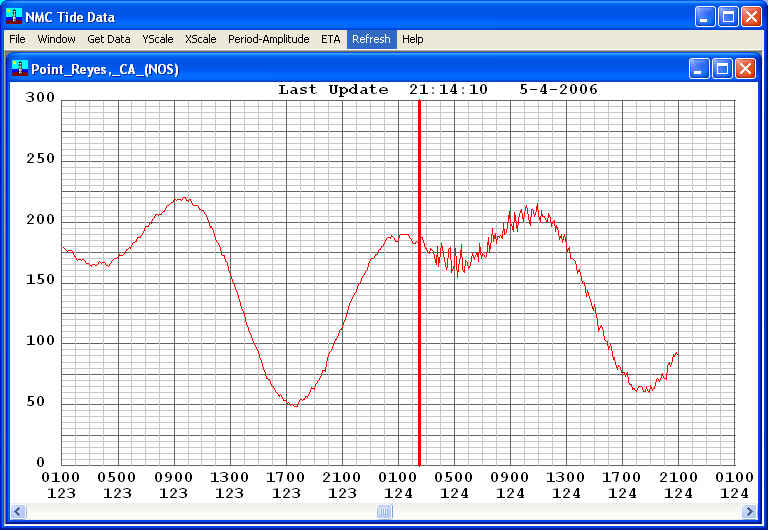Click the Point_Reyes child window icon
Image resolution: width=768 pixels, height=530 pixels.
click(20, 68)
